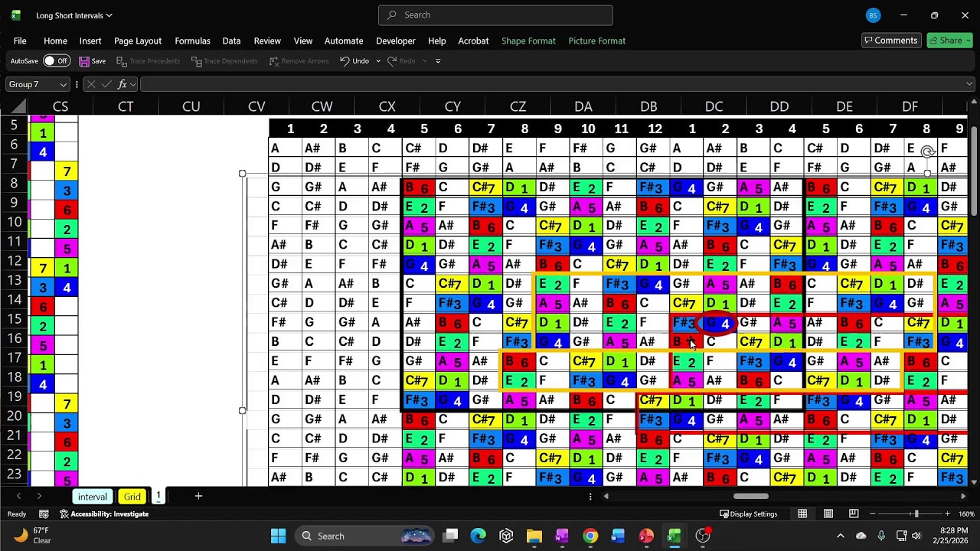Click the horizontal scrollbar thumb
This screenshot has height=551, width=980.
click(750, 496)
